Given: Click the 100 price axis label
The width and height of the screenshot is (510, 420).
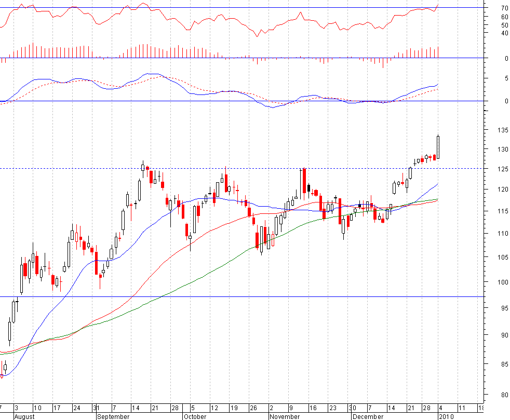Looking at the screenshot, I should click(x=503, y=282).
